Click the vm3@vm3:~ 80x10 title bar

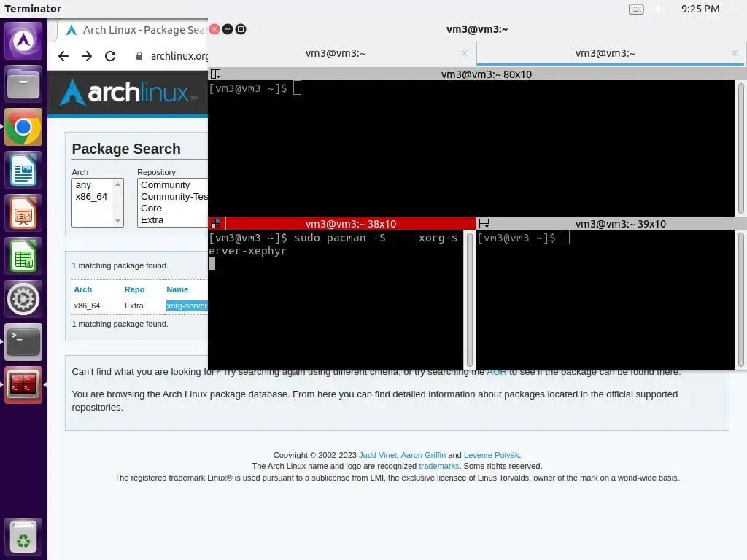click(x=486, y=74)
